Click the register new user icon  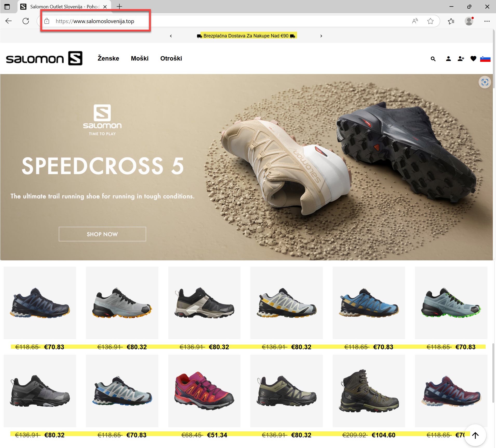[x=461, y=59]
